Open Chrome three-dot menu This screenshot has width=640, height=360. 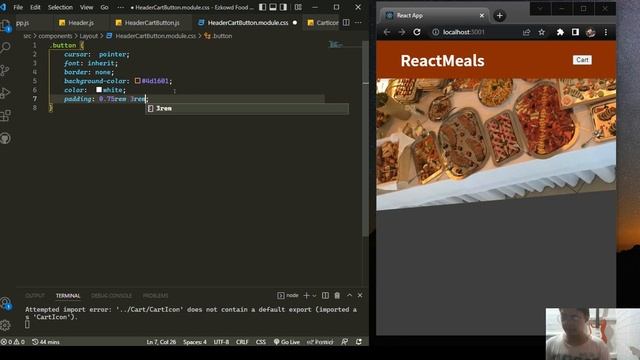pos(606,32)
